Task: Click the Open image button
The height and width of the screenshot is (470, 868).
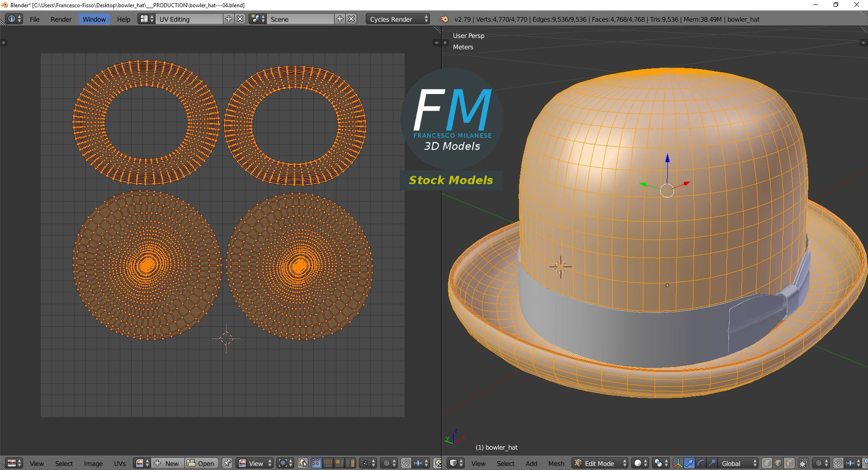Action: pyautogui.click(x=201, y=463)
